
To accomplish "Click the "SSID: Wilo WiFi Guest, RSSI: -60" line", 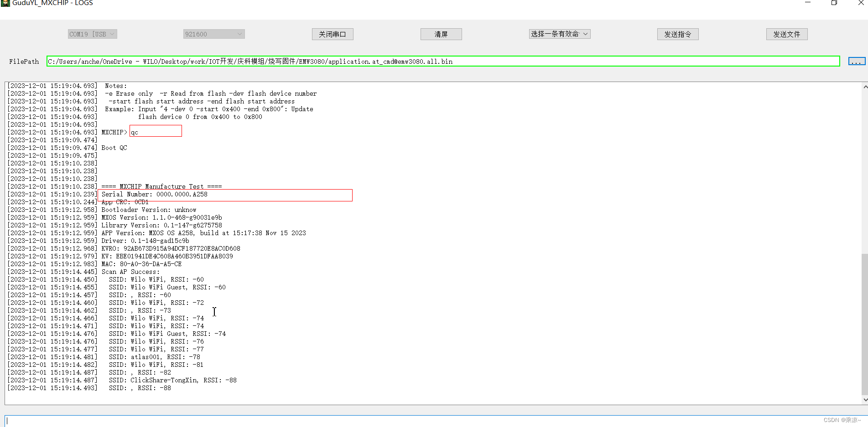I will coord(167,287).
